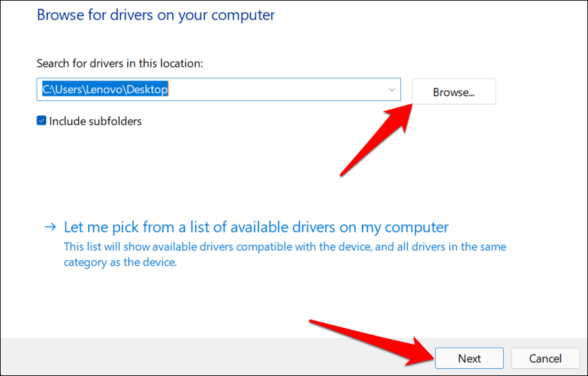Click the highlighted C:\Users\Lenovo\Desktop path text
Screen dimensions: 588x376
[x=105, y=90]
